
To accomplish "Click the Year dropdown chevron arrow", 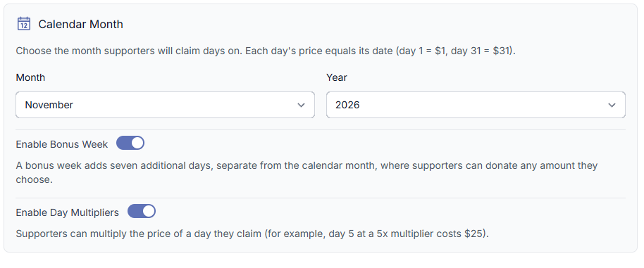I will click(x=612, y=106).
